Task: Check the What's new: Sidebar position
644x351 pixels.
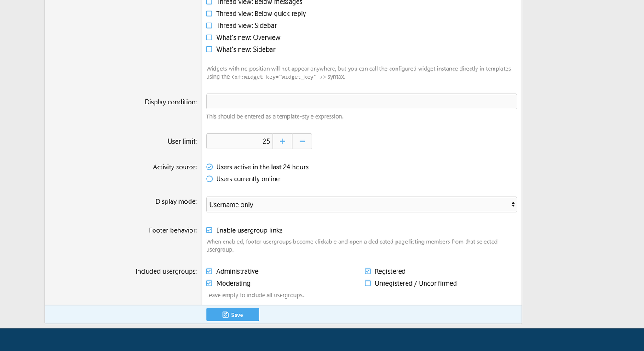Action: (x=209, y=50)
